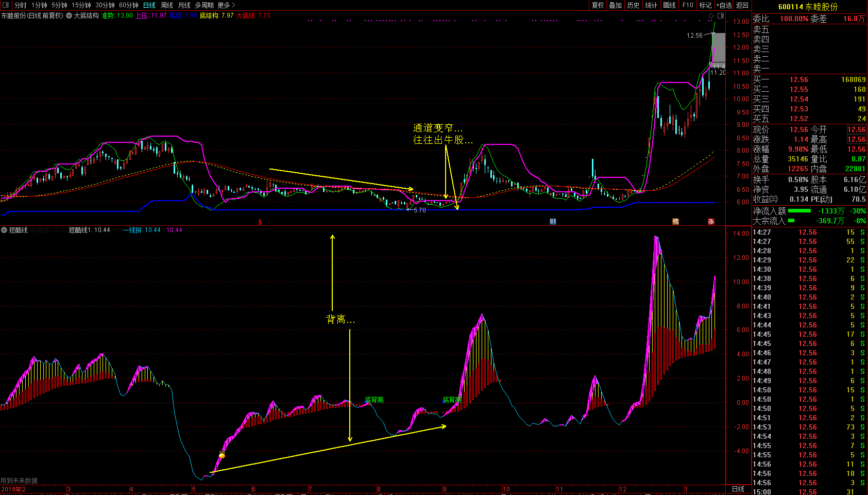Open 统计 statistics

(x=652, y=5)
